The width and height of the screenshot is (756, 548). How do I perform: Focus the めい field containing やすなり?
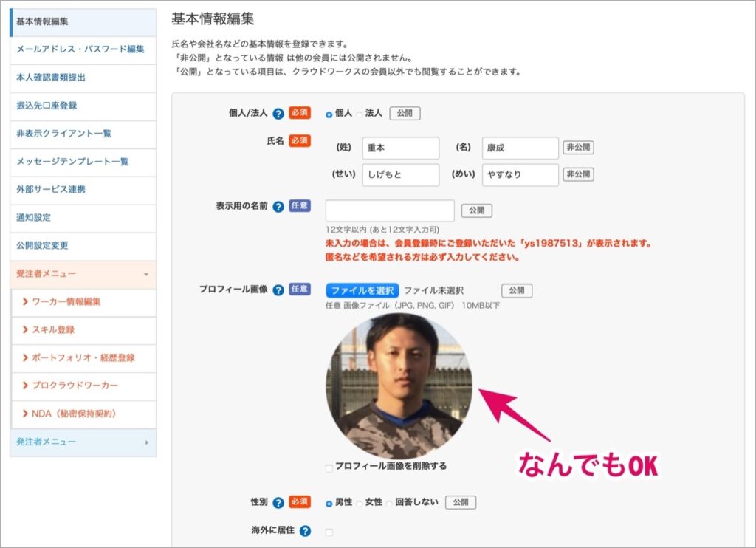(520, 174)
